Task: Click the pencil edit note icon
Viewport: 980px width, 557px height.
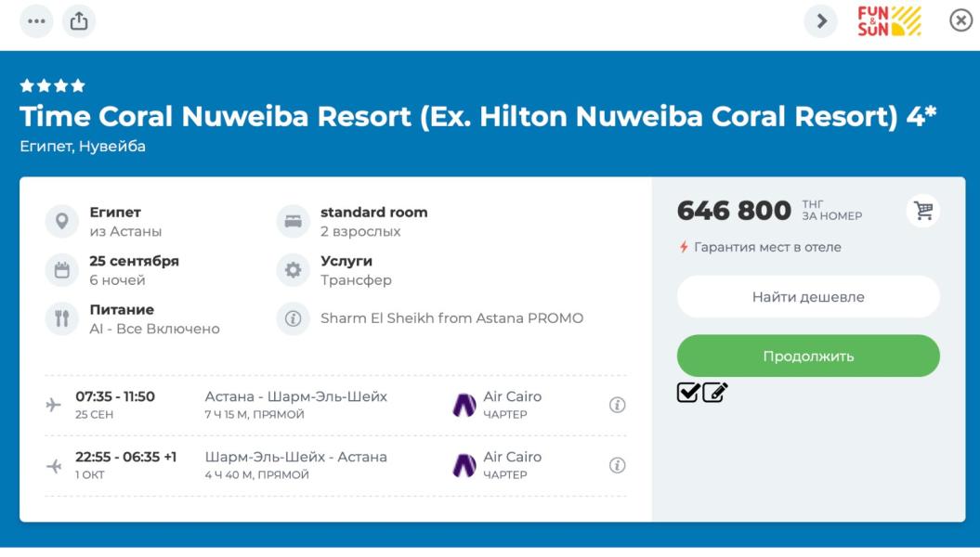Action: coord(714,393)
